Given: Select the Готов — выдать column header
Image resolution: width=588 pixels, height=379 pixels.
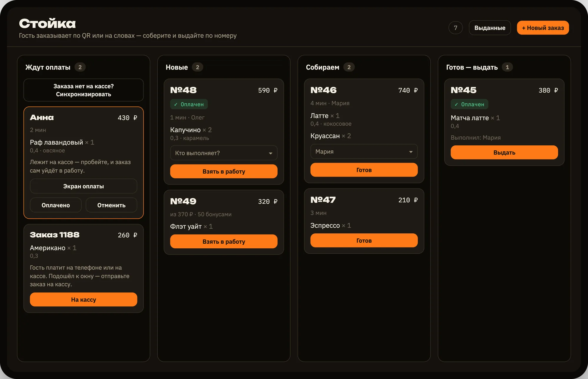Looking at the screenshot, I should (472, 67).
